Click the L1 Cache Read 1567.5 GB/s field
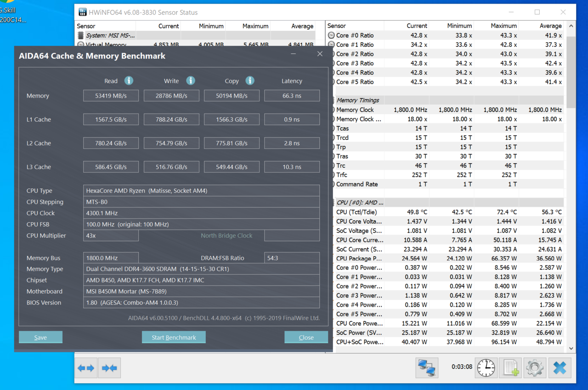This screenshot has width=588, height=390. click(x=111, y=119)
